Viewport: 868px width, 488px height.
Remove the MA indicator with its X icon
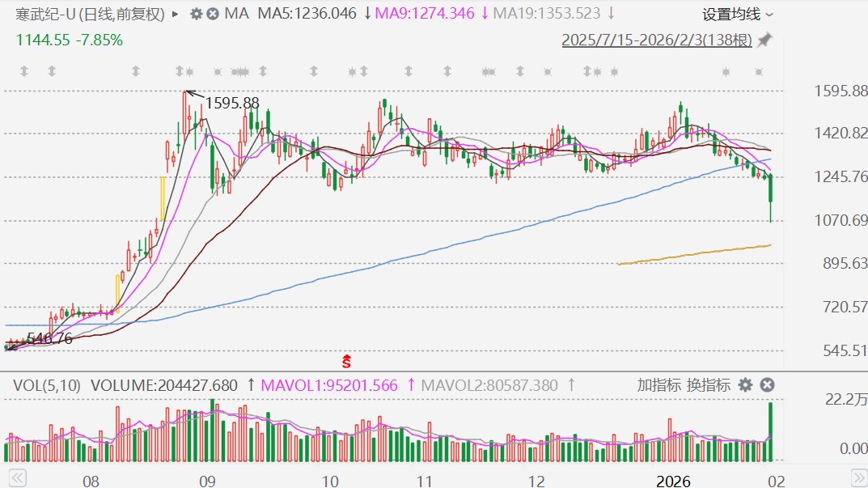tap(213, 14)
